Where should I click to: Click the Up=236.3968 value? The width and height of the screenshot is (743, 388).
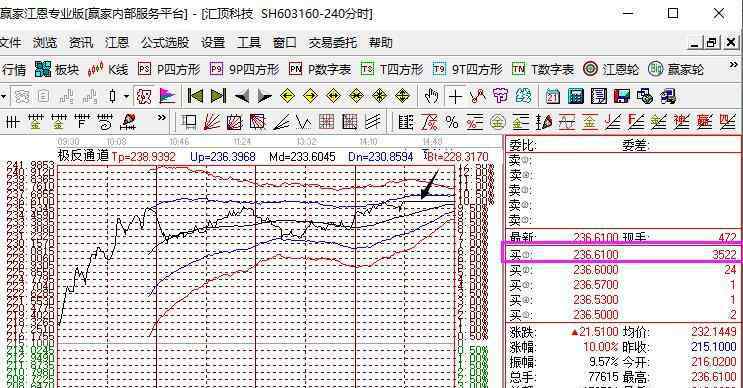pyautogui.click(x=223, y=156)
